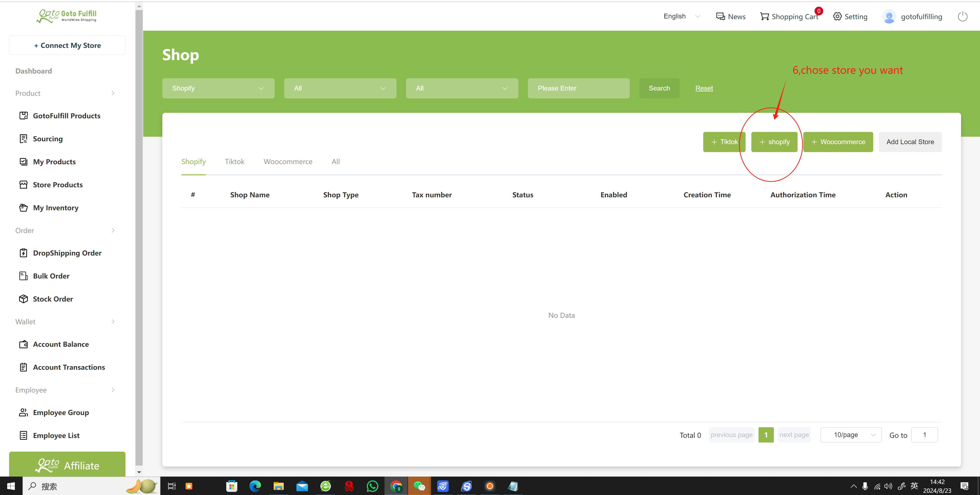
Task: Switch to the Shopify tab
Action: click(193, 162)
